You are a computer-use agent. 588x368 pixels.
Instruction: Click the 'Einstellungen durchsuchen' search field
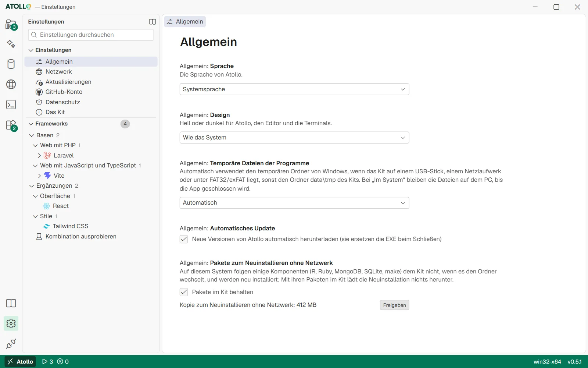91,35
